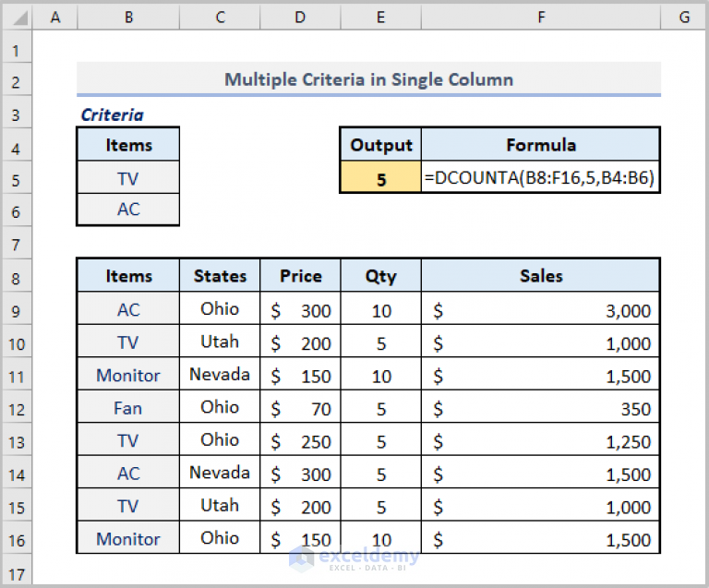
Task: Select the highlighted output cell showing 5
Action: pyautogui.click(x=380, y=177)
